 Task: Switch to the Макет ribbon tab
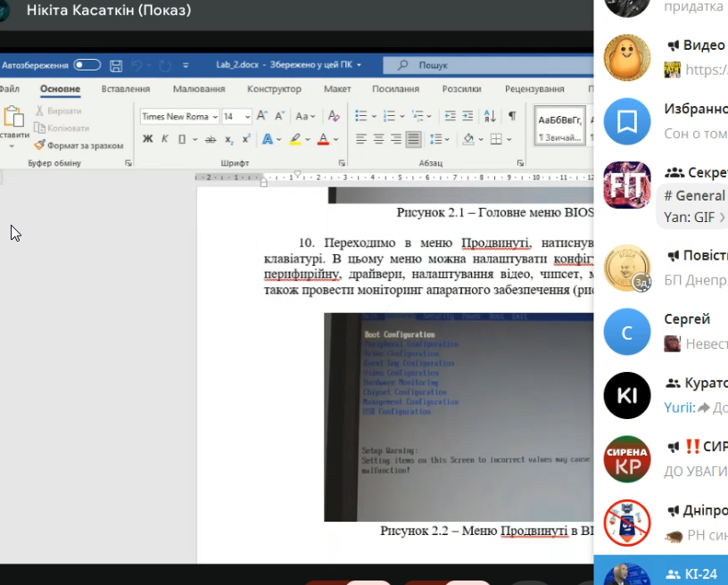pyautogui.click(x=337, y=88)
